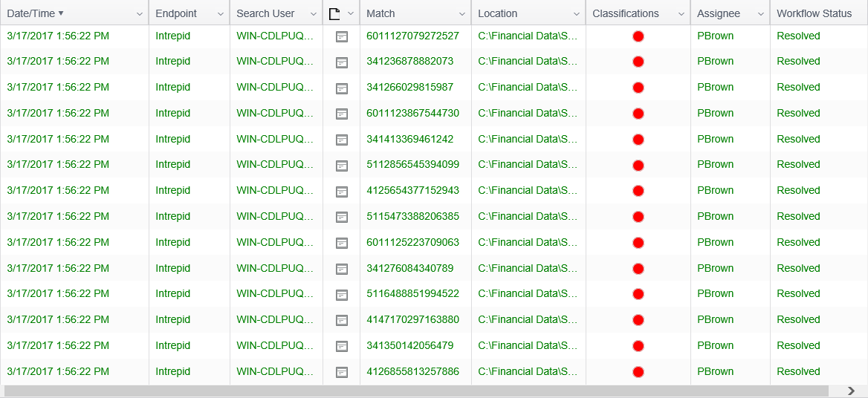
Task: Click PBrown assignee for match 341413369461242
Action: (x=715, y=139)
